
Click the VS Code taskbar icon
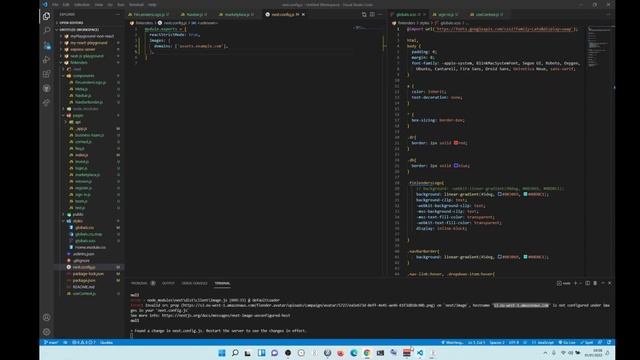point(420,353)
